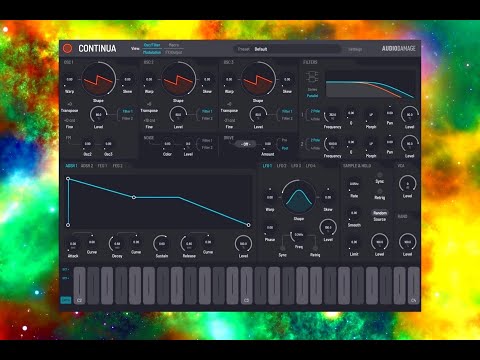Image resolution: width=480 pixels, height=360 pixels.
Task: Click the Filter 1 Frequency knob
Action: tap(332, 115)
